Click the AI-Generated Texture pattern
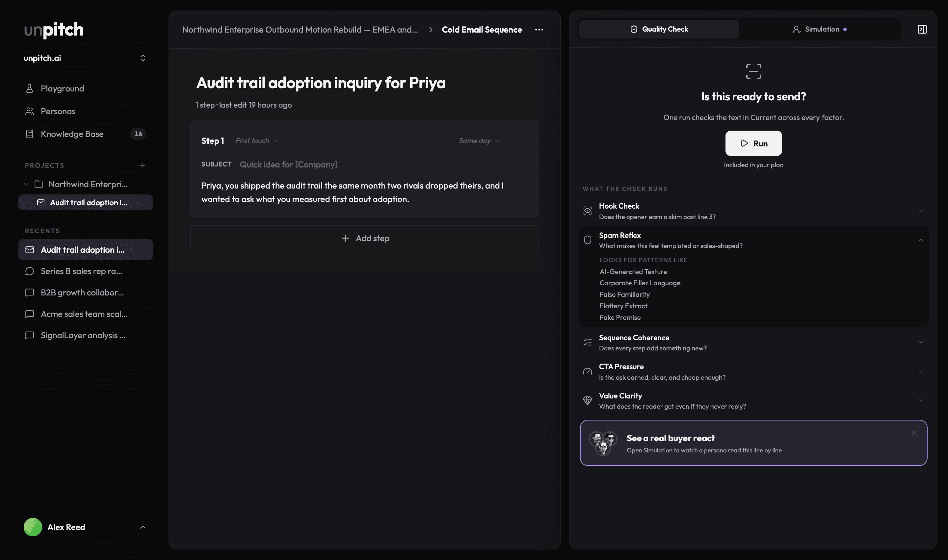Image resolution: width=948 pixels, height=560 pixels. click(633, 272)
